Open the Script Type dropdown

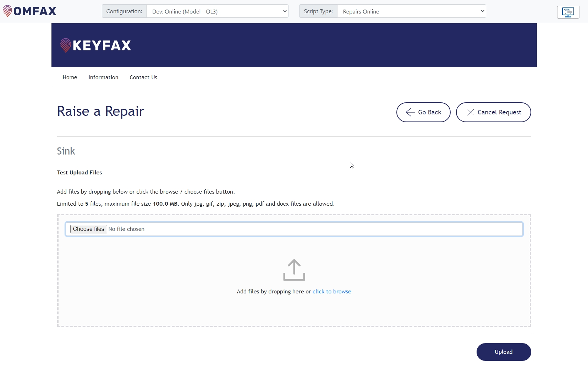(411, 11)
